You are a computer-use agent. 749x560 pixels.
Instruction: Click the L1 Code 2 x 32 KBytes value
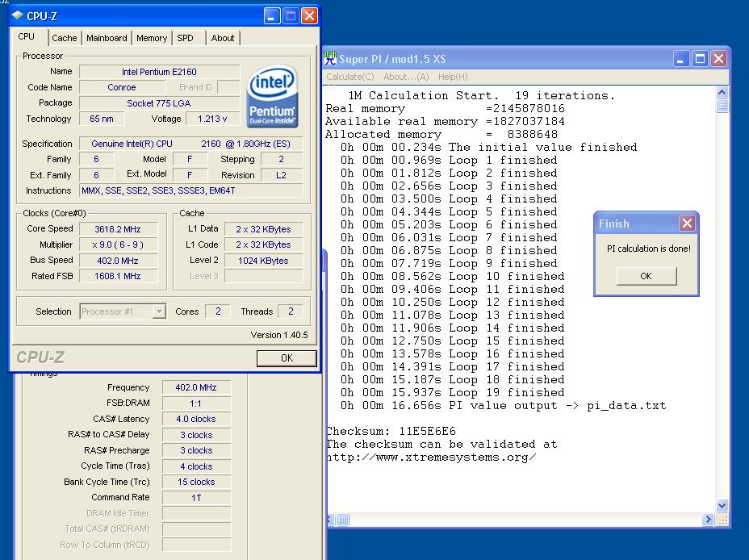[263, 245]
